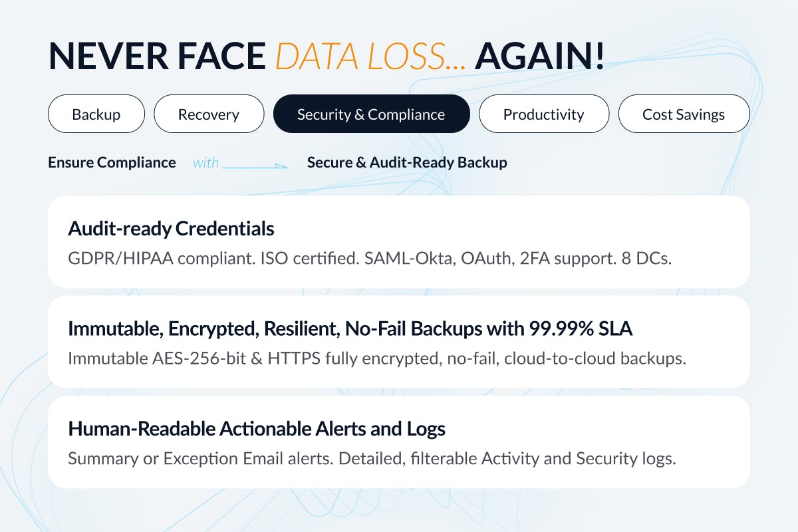
Task: Select the Security & Compliance tab
Action: click(371, 114)
